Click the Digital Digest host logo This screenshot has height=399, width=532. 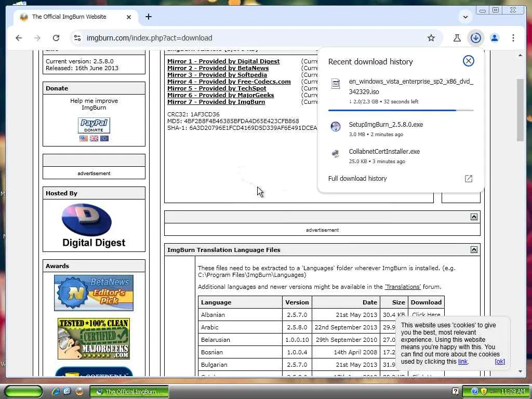tap(94, 225)
